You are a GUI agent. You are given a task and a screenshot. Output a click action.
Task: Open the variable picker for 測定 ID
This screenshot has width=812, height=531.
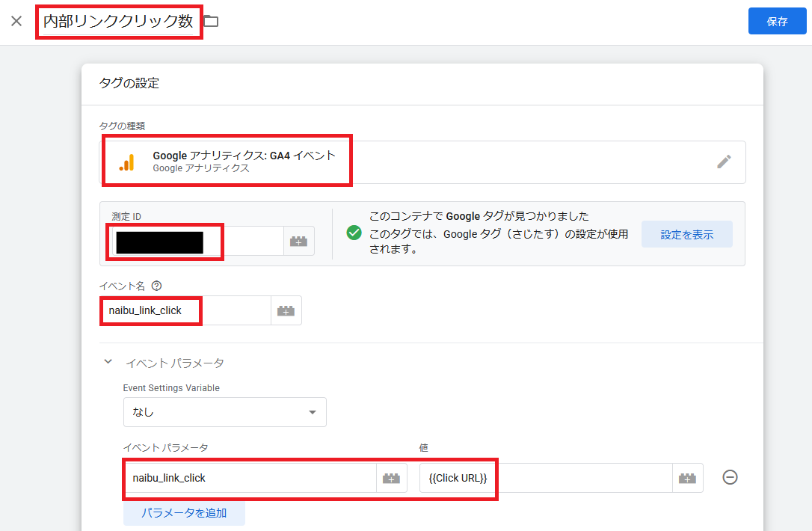tap(298, 240)
